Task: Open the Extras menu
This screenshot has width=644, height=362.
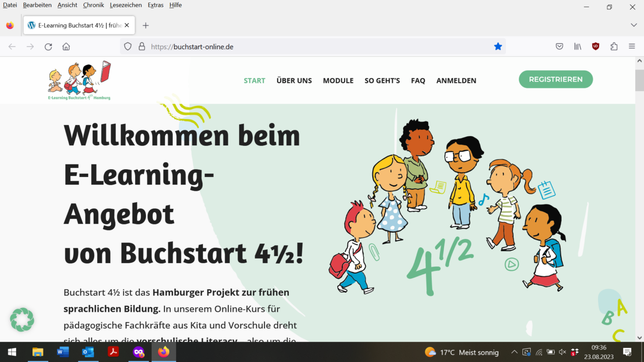Action: tap(155, 5)
